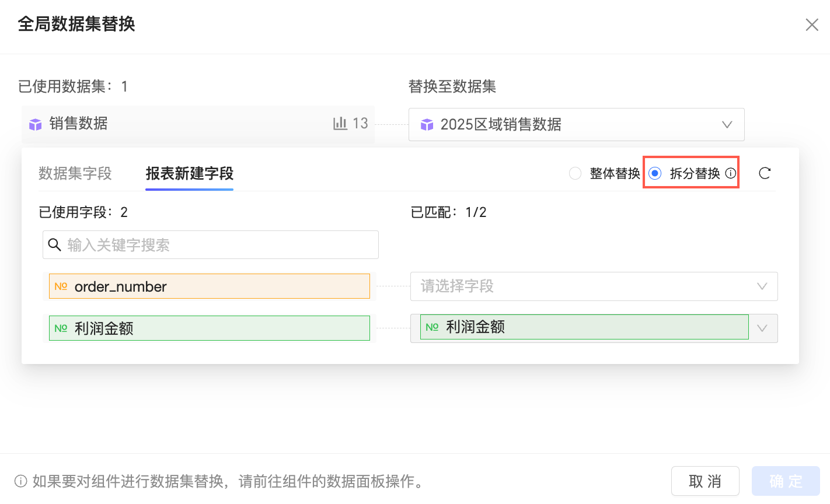Click the No. type icon on order_number

pos(61,286)
